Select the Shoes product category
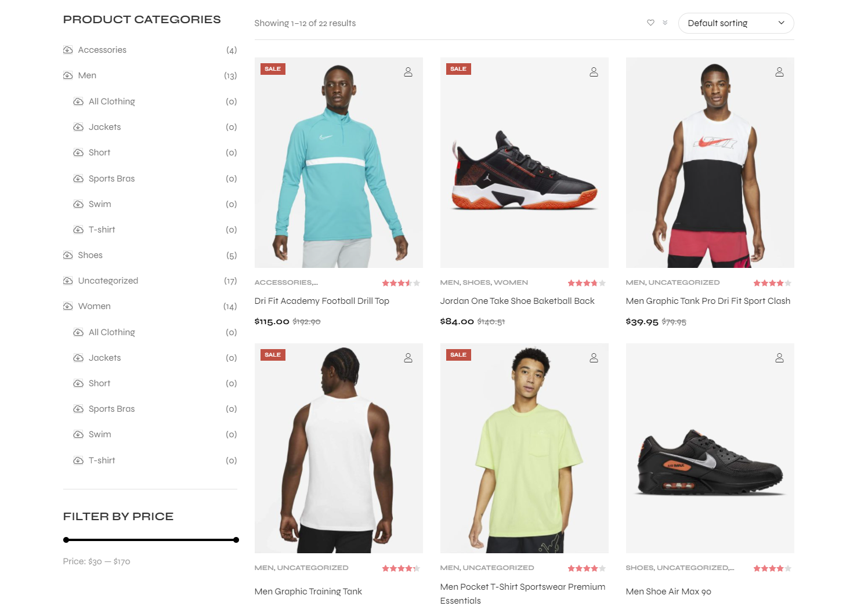 click(x=90, y=255)
